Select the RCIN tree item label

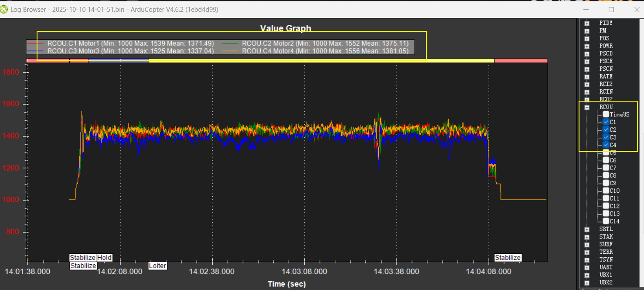pyautogui.click(x=606, y=92)
